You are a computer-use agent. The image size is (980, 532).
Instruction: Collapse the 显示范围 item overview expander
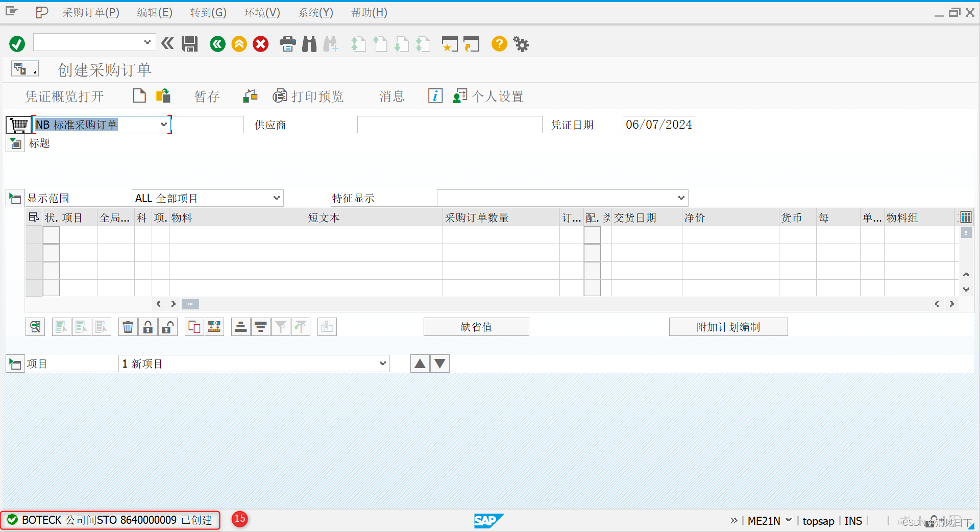click(15, 198)
